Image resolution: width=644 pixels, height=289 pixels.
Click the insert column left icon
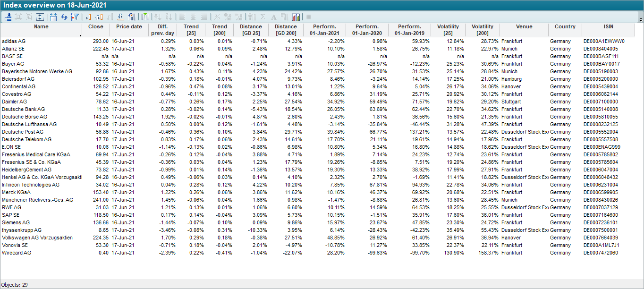pyautogui.click(x=88, y=17)
